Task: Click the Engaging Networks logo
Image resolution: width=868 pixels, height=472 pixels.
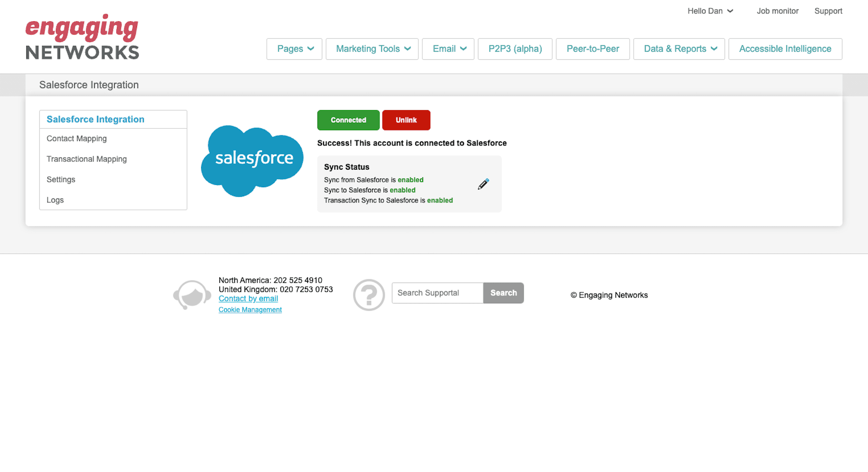Action: 82,36
